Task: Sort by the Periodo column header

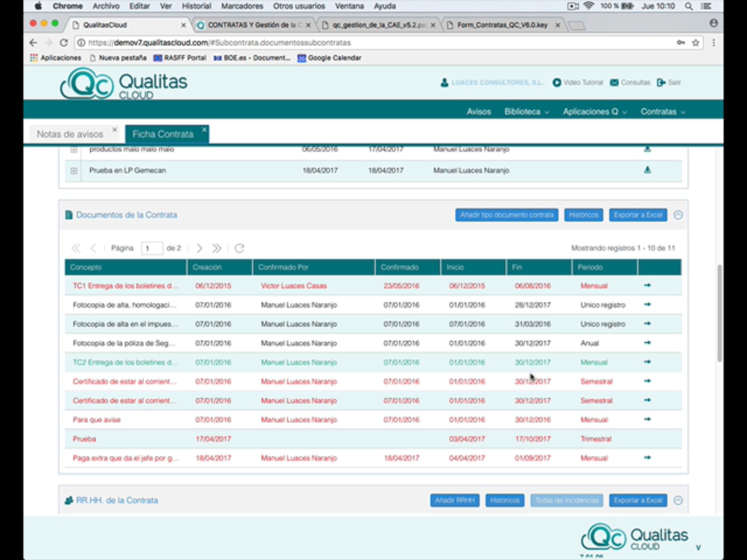Action: pyautogui.click(x=605, y=267)
